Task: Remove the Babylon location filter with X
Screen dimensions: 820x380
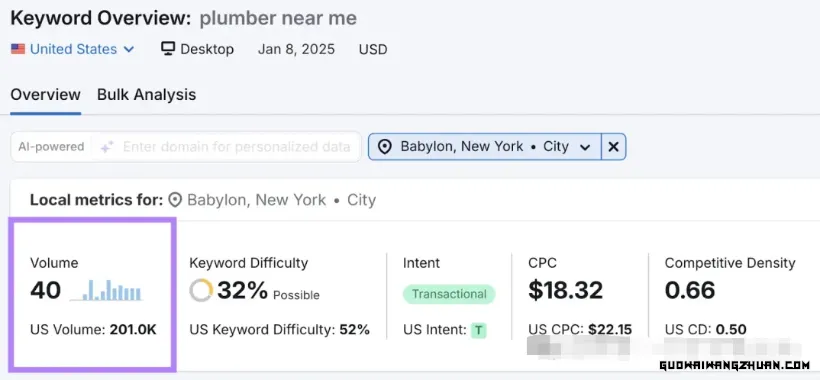Action: point(613,147)
